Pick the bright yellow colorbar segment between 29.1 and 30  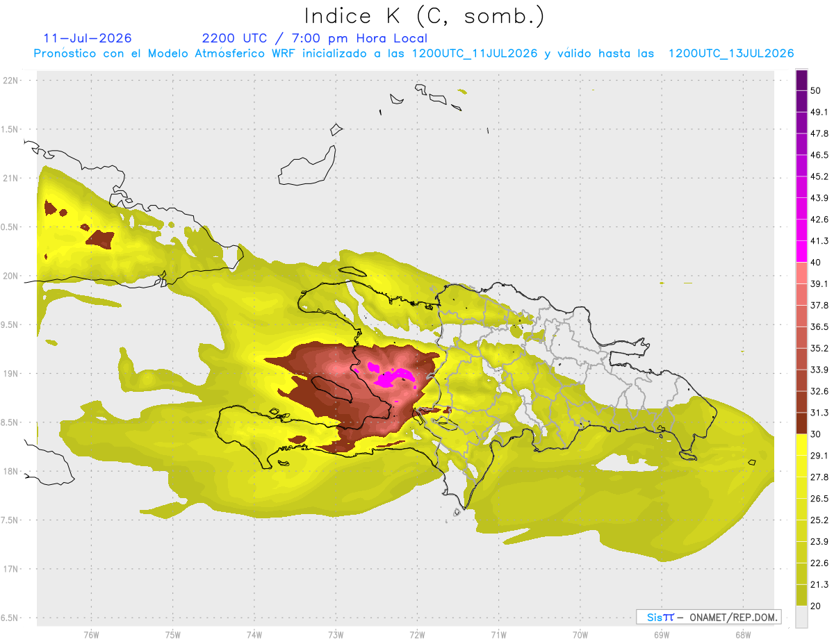point(801,445)
